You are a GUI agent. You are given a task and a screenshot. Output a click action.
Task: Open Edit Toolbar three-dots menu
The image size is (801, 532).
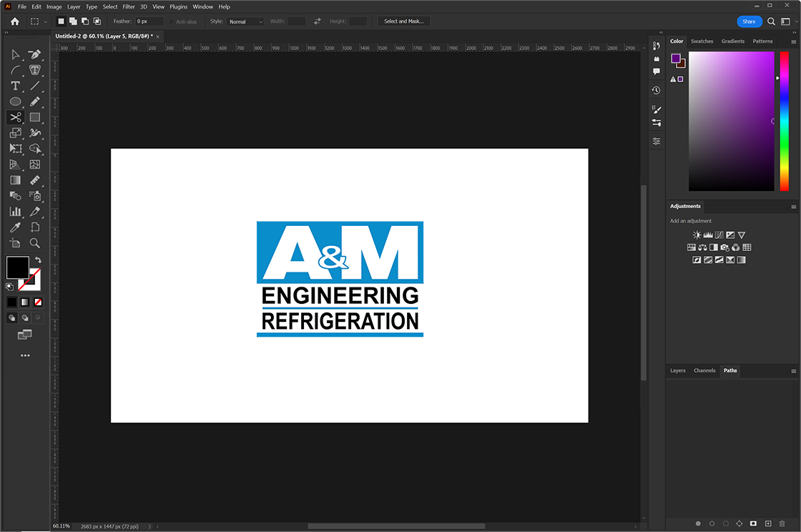(x=25, y=355)
